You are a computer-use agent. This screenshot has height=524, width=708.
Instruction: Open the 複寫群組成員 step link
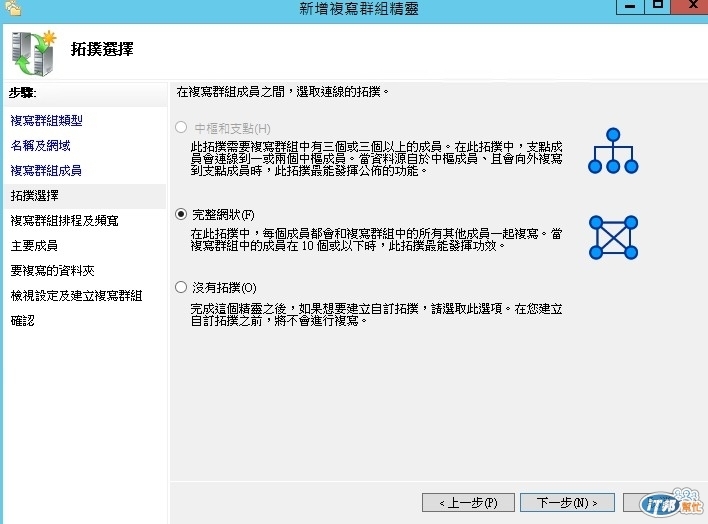click(46, 170)
